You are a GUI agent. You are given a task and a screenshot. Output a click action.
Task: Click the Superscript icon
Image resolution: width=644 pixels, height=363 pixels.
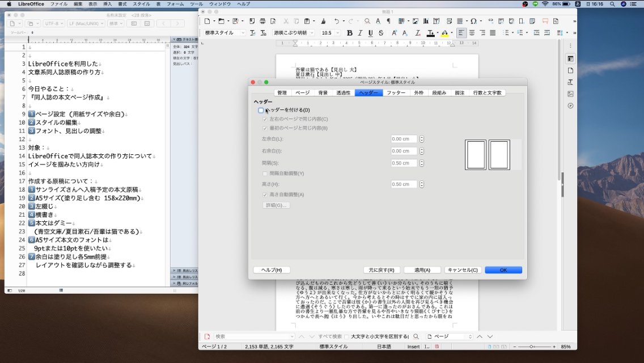[394, 33]
